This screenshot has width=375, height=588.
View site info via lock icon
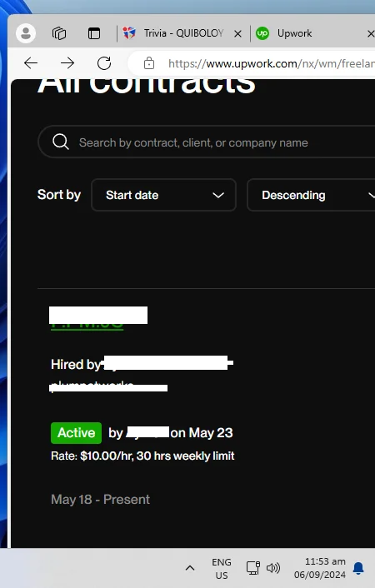tap(149, 63)
